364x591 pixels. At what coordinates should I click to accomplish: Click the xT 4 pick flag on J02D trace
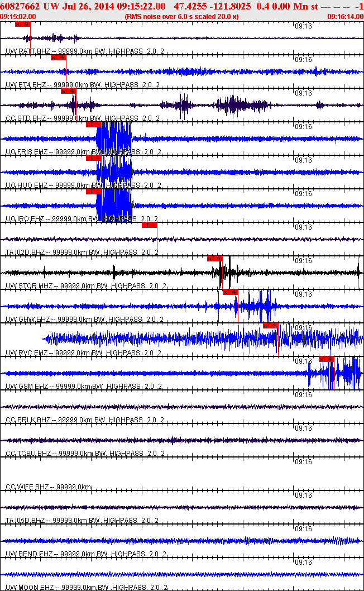point(150,225)
